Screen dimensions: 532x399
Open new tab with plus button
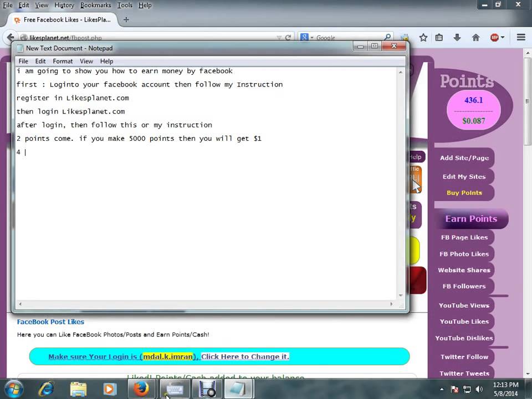(x=126, y=20)
